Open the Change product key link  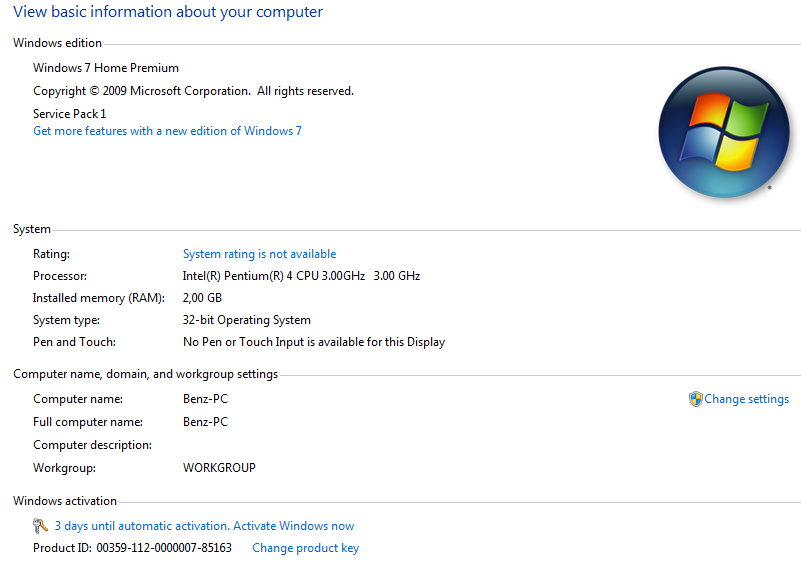(x=305, y=548)
